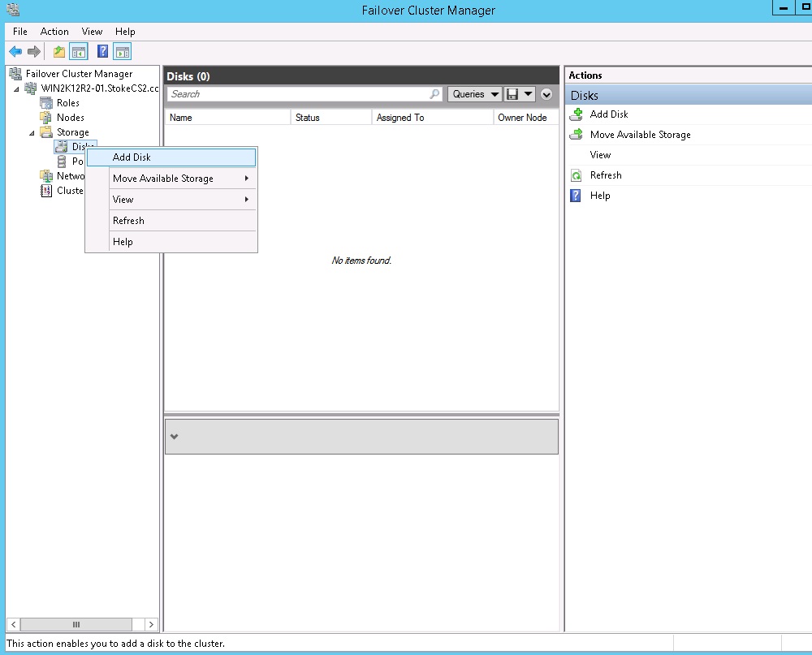This screenshot has width=812, height=655.
Task: Expand the details pane chevron below list
Action: pyautogui.click(x=174, y=437)
